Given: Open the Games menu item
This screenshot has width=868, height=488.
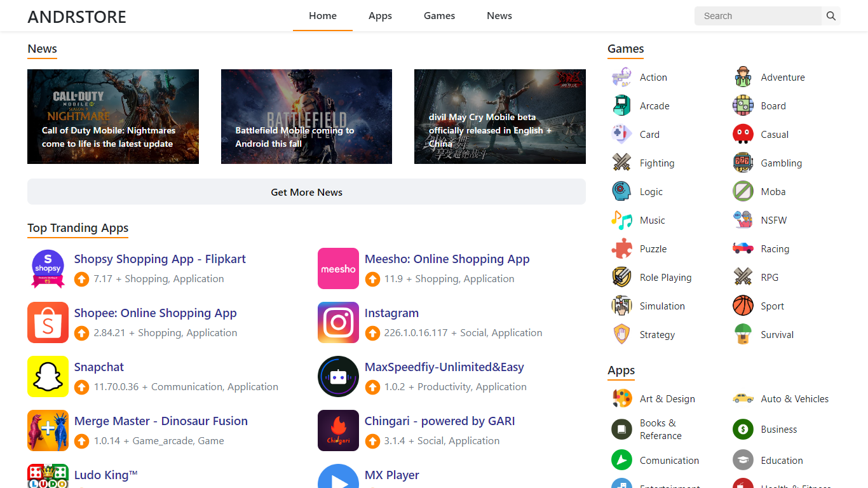Looking at the screenshot, I should 439,16.
